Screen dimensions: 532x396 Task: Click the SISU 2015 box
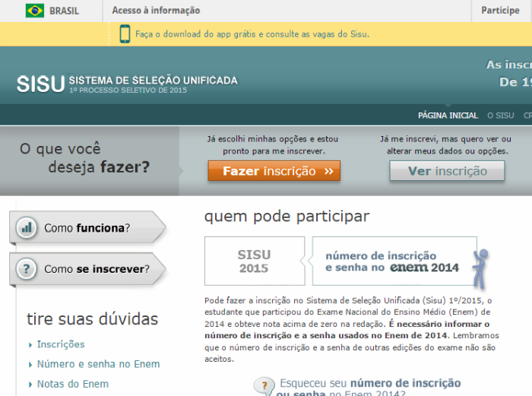tap(254, 261)
